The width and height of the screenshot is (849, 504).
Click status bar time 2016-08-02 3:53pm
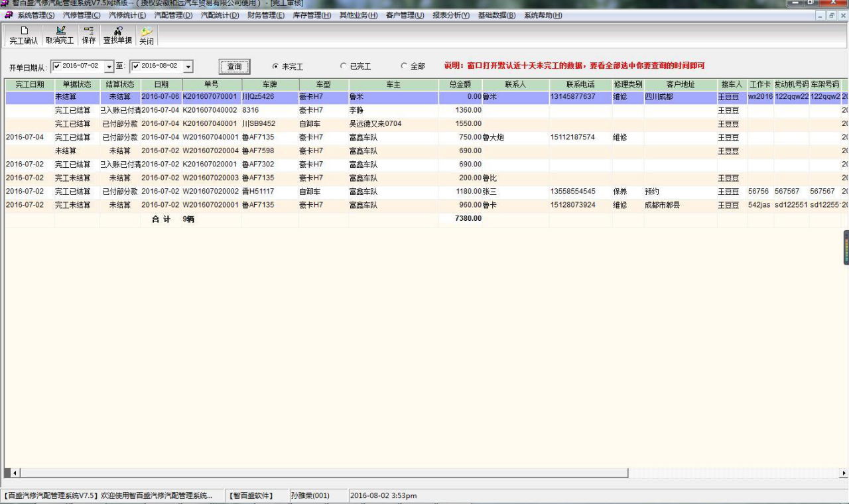(x=383, y=495)
